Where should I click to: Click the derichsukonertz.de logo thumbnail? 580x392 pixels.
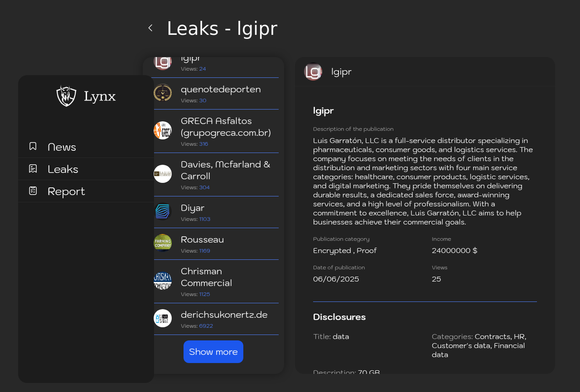[x=163, y=318]
